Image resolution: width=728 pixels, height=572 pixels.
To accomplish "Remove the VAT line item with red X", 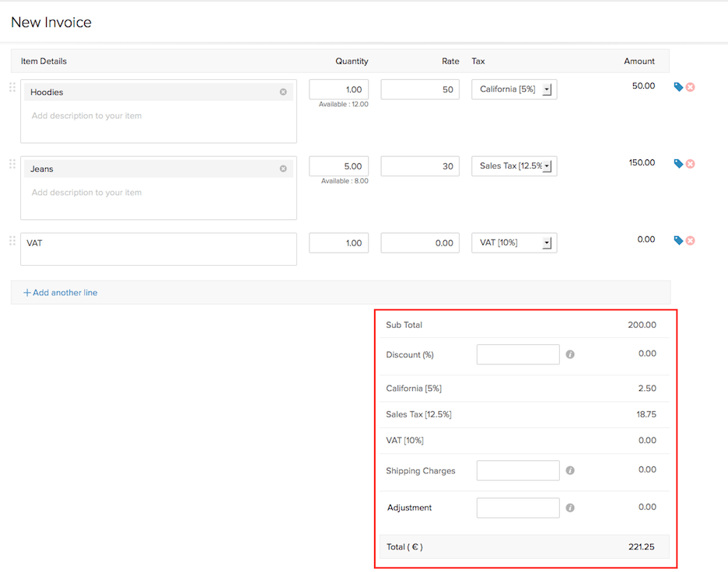I will coord(690,241).
